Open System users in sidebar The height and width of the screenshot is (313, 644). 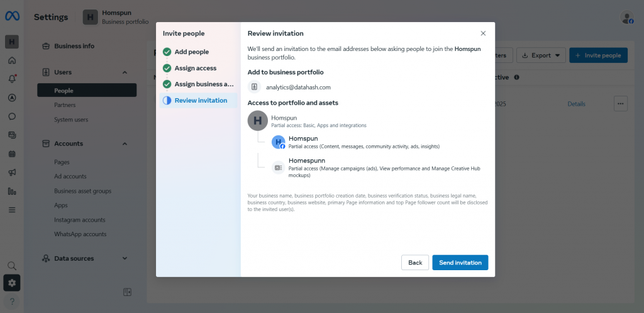click(x=71, y=120)
